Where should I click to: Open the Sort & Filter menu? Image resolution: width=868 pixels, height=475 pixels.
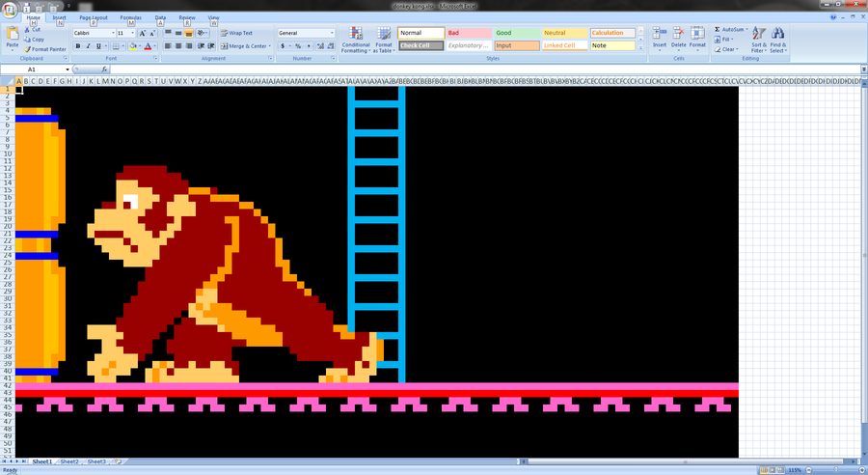[759, 40]
